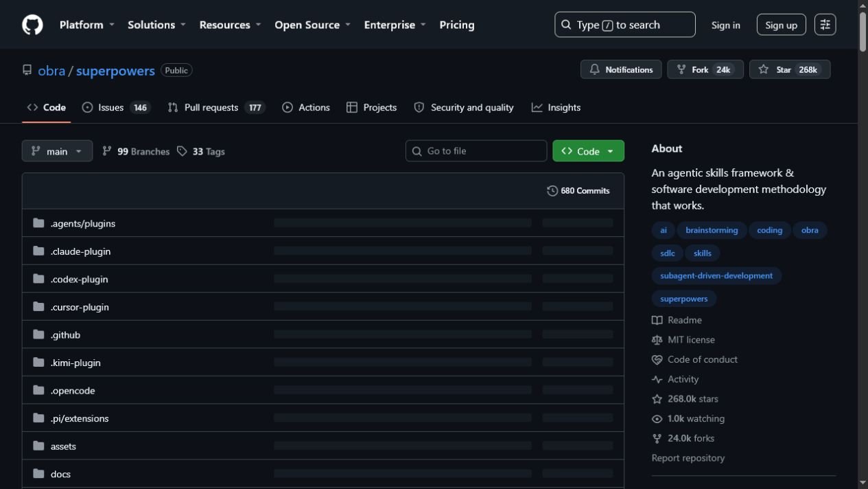This screenshot has width=868, height=489.
Task: Click the ai topic tag
Action: pyautogui.click(x=664, y=230)
